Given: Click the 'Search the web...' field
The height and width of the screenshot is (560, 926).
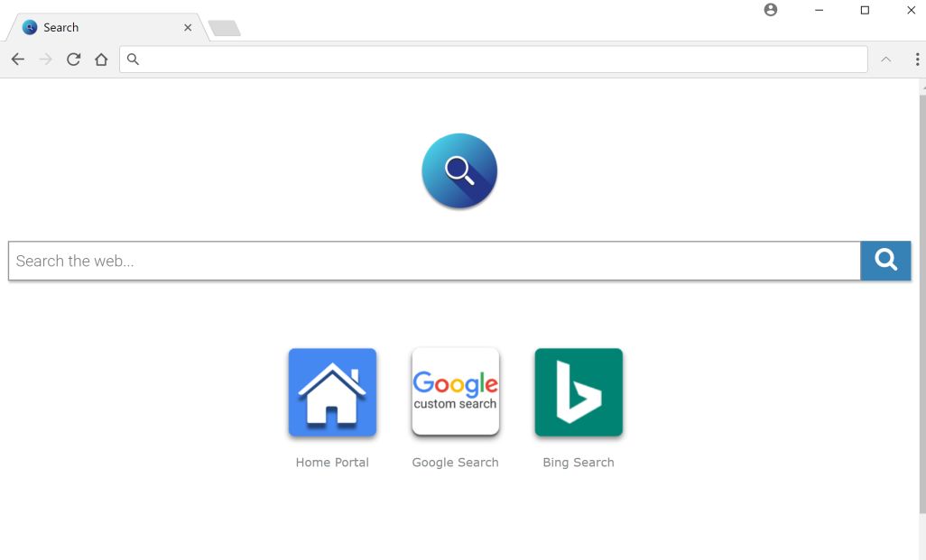Looking at the screenshot, I should pyautogui.click(x=434, y=261).
